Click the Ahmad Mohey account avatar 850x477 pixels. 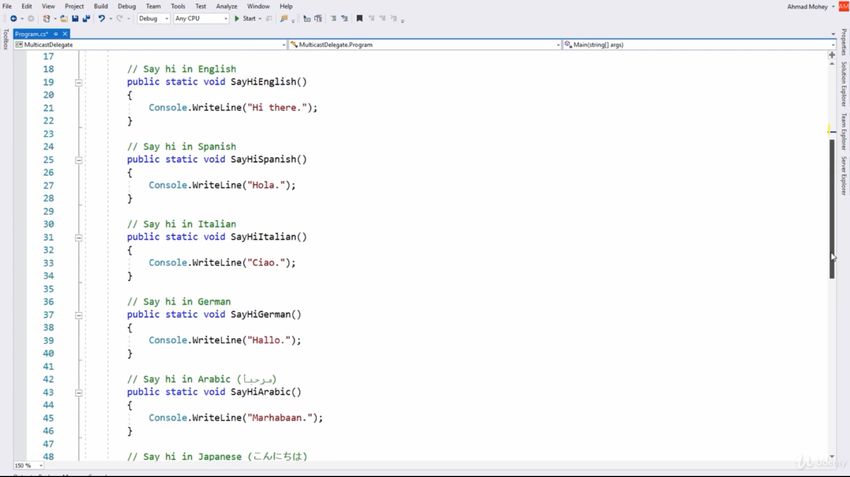[x=843, y=6]
